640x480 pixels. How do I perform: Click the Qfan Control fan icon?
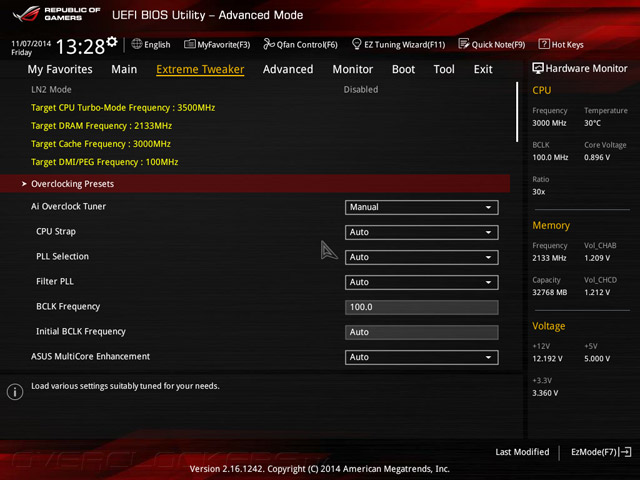[269, 44]
